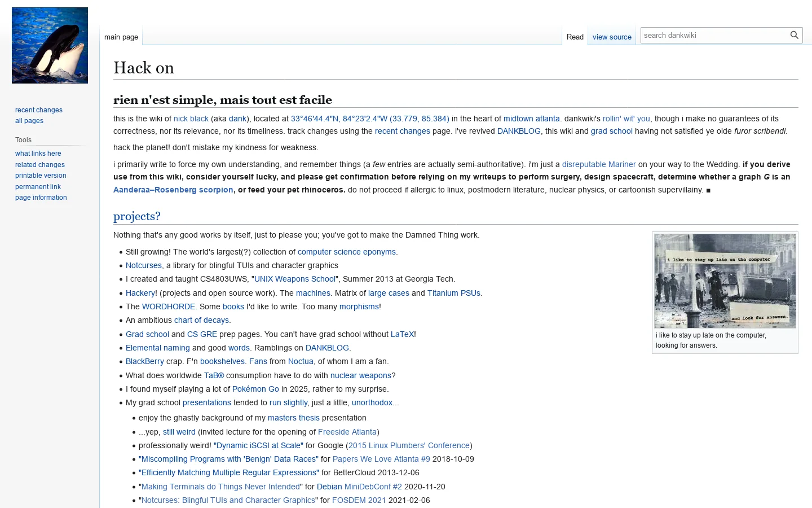Click the orca wiki logo
The width and height of the screenshot is (812, 508).
click(50, 45)
